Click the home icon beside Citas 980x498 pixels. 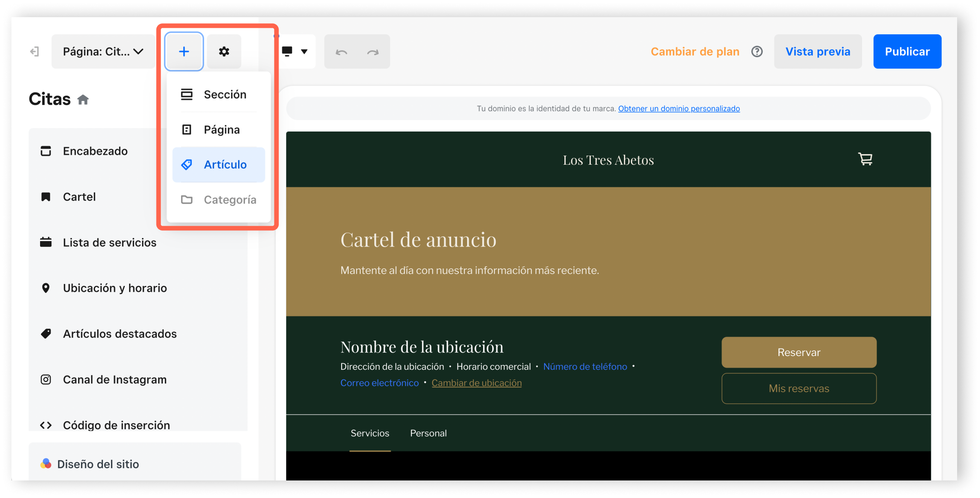coord(83,100)
